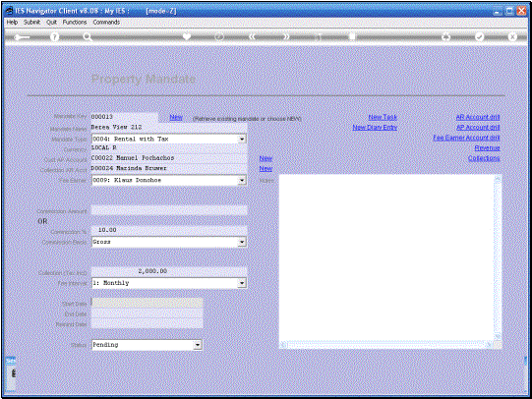Open the Monthly fee interval dropdown

242,283
